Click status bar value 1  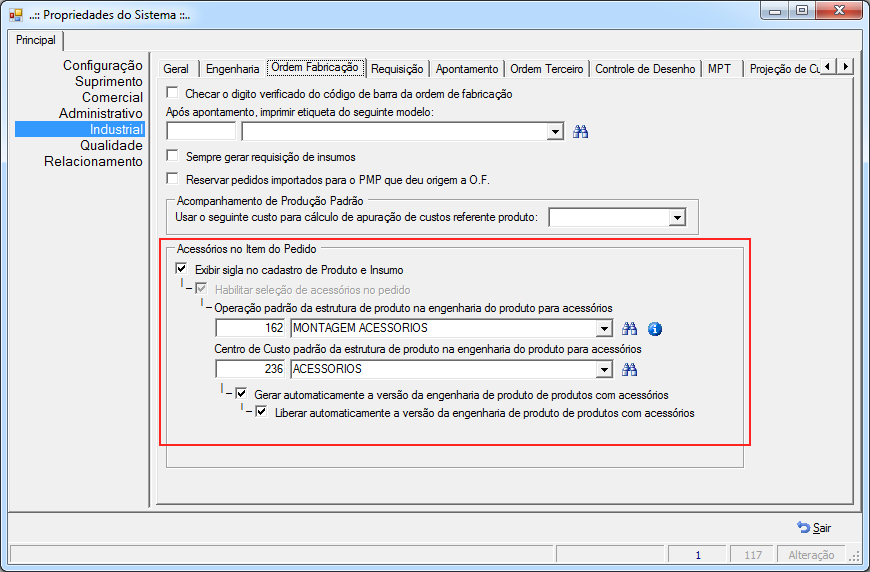pos(697,555)
